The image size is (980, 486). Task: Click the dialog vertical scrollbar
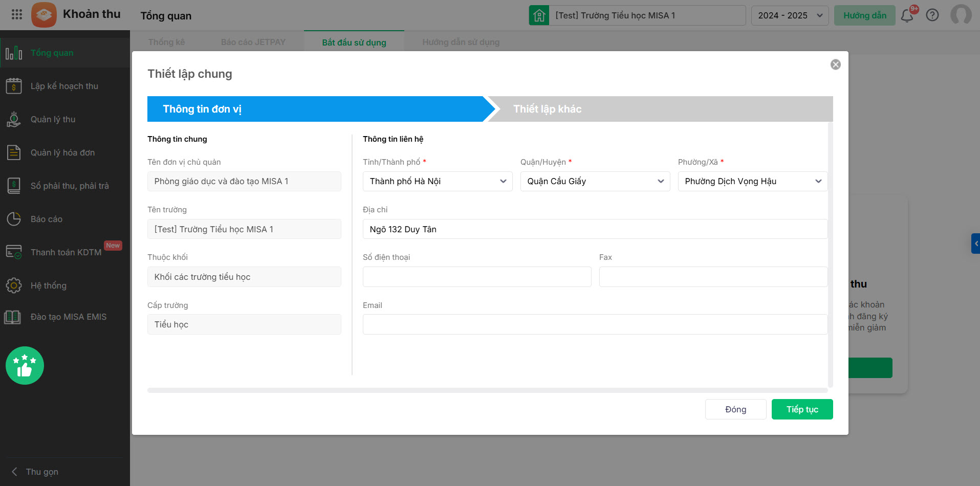point(831,255)
